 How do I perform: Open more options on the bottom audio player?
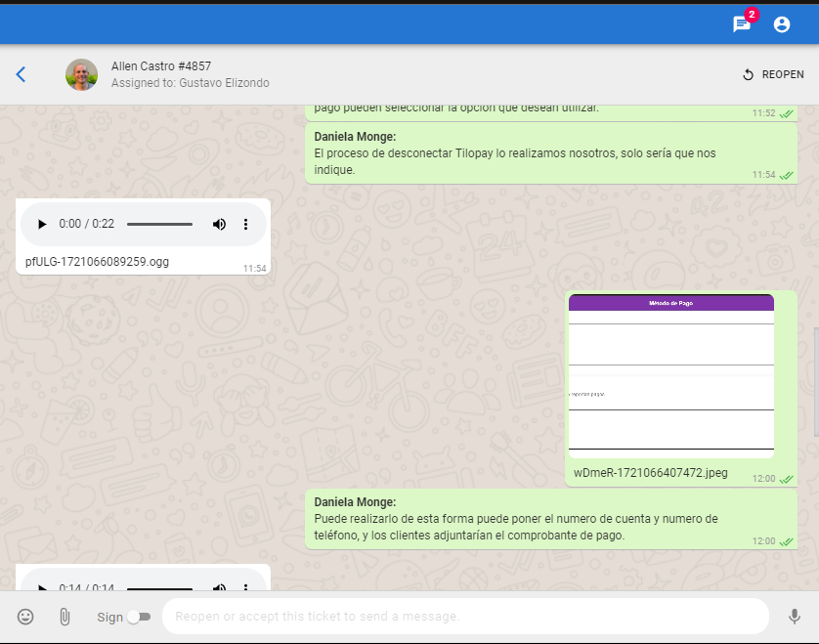245,587
